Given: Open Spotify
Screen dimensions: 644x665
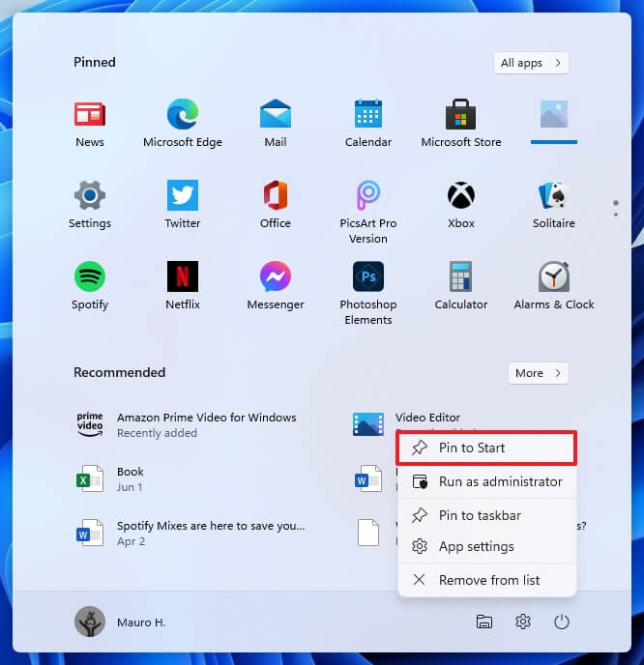Looking at the screenshot, I should (x=90, y=286).
